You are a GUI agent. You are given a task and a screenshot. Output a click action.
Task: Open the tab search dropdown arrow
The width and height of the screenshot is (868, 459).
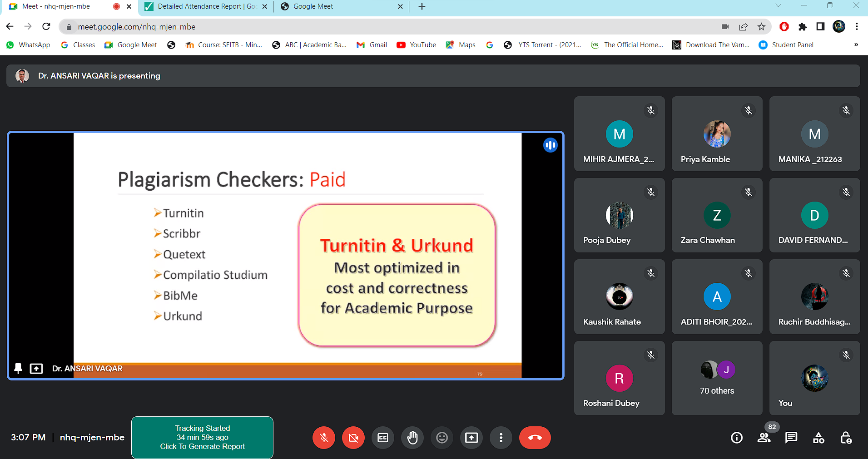coord(779,5)
